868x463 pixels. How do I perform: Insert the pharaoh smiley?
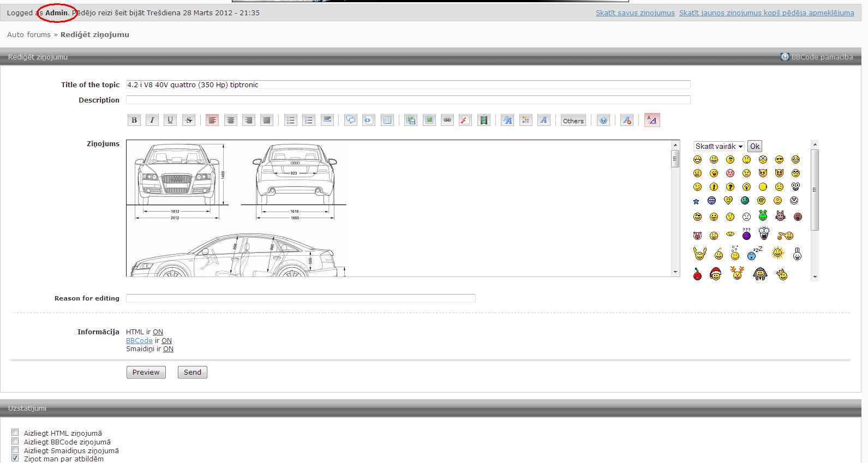[x=760, y=274]
